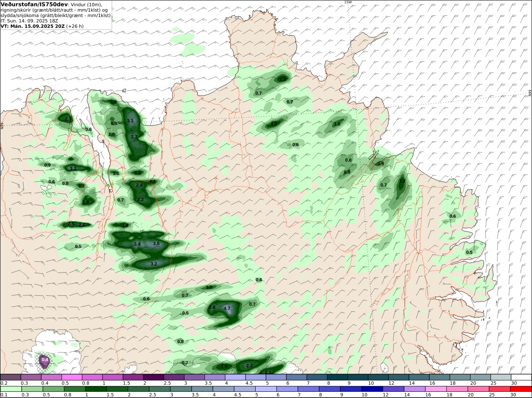Select the 1.6 value near the bottom legend
The image size is (532, 398).
(224, 366)
